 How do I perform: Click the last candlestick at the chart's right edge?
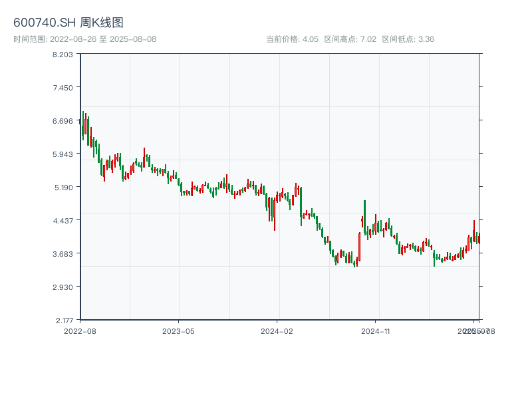[479, 239]
